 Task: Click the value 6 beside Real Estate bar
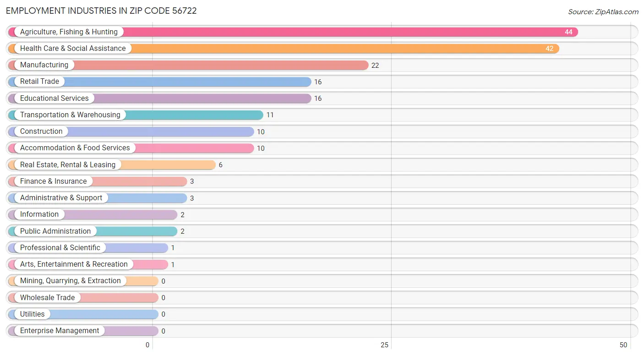[220, 165]
